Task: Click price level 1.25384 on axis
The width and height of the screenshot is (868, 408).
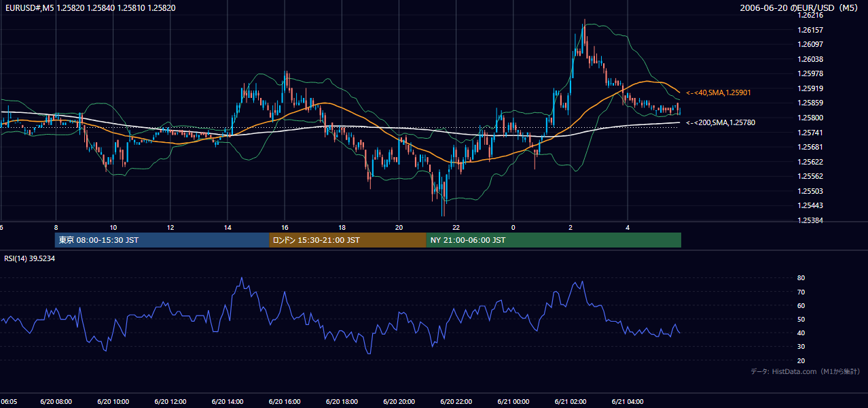Action: [811, 220]
